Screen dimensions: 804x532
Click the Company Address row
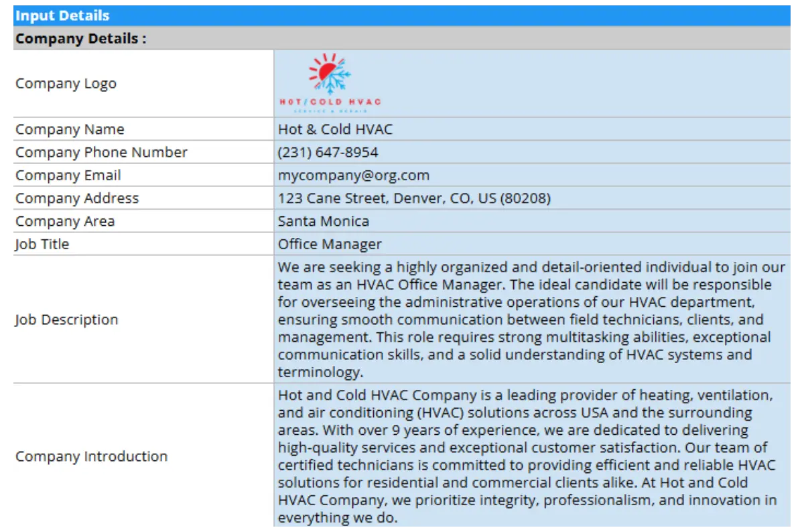(415, 198)
